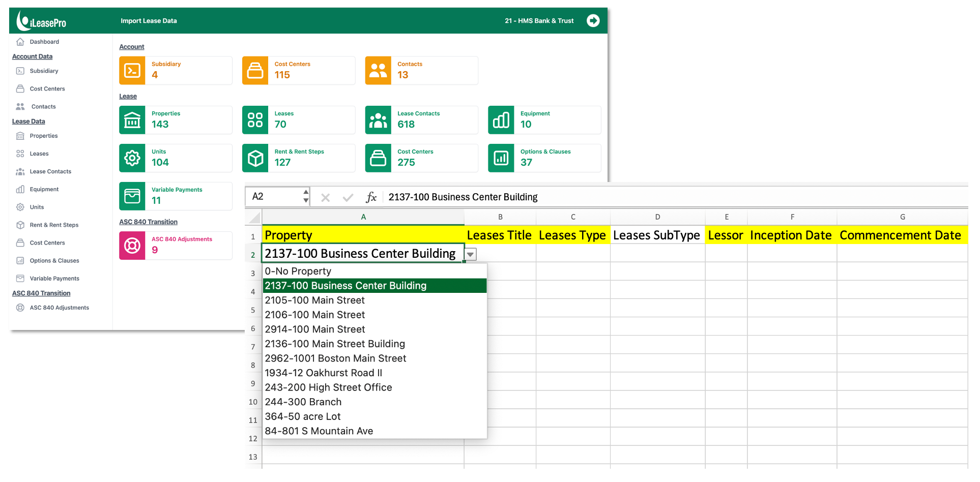Select 2914-100 Main Street option

click(x=374, y=329)
